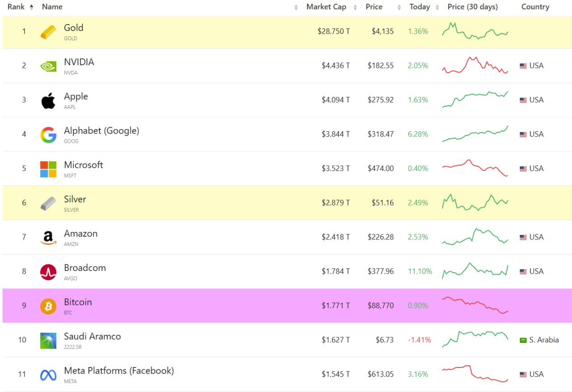This screenshot has width=572, height=392.
Task: Click the orange Bitcoin logo
Action: tap(48, 306)
